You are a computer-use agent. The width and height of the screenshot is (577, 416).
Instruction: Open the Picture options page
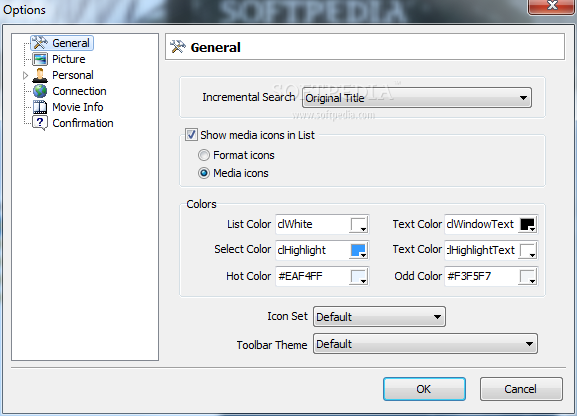pos(69,59)
